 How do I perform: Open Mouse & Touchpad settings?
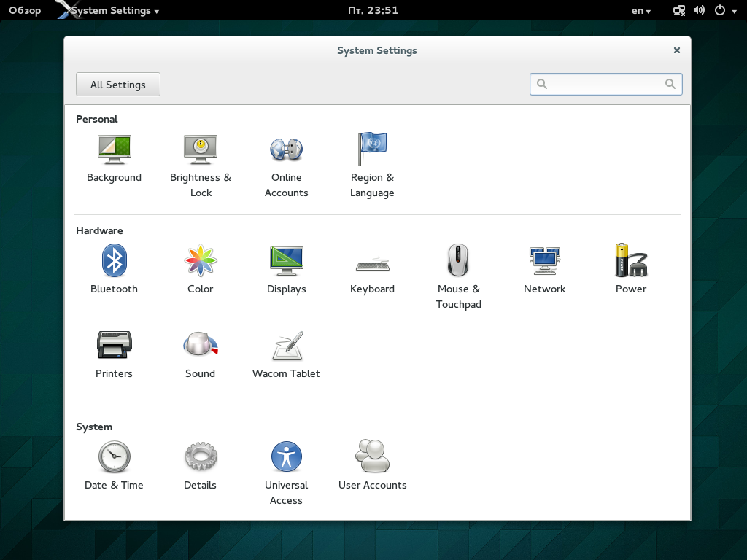coord(458,276)
